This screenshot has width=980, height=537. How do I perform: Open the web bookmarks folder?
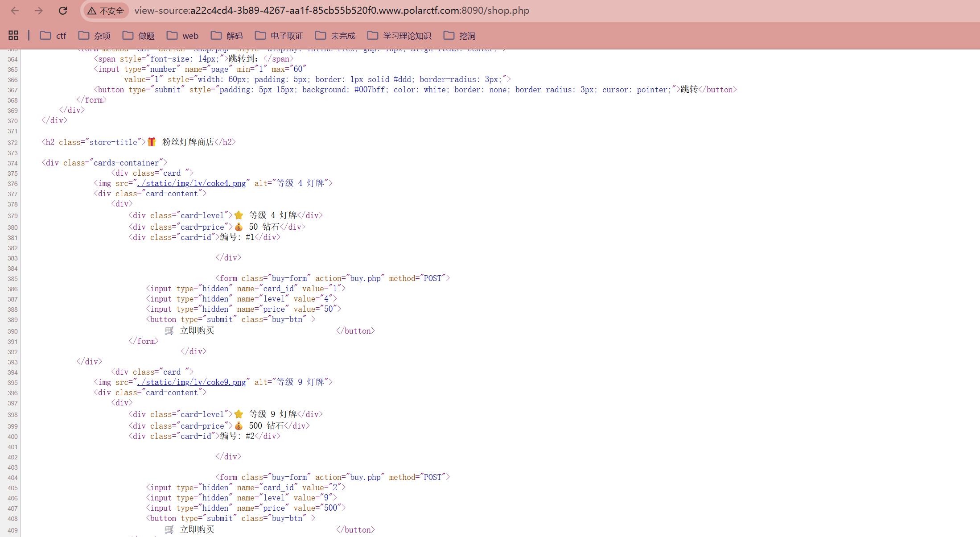click(183, 36)
